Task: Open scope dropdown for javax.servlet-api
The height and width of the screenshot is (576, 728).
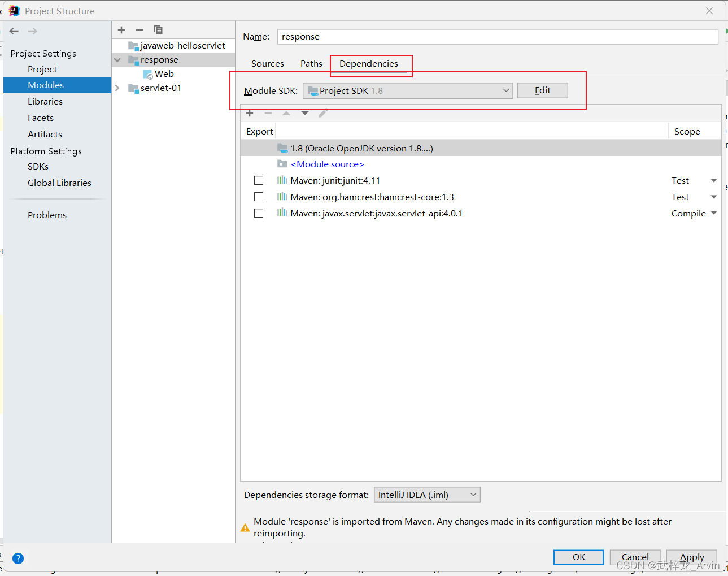Action: click(714, 213)
